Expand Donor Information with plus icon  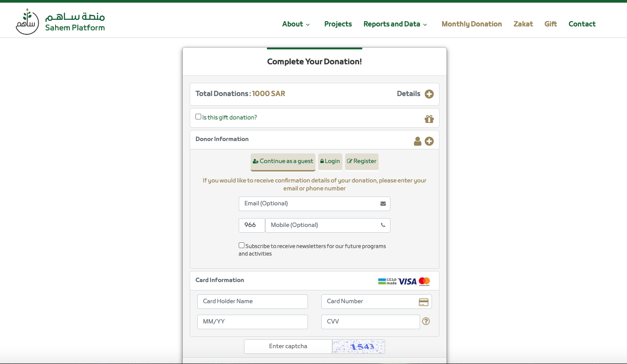click(429, 141)
